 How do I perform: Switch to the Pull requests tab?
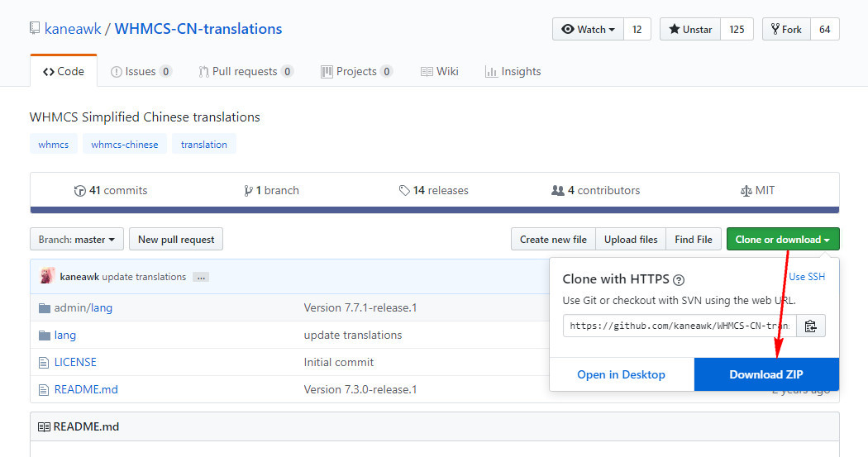[x=246, y=71]
